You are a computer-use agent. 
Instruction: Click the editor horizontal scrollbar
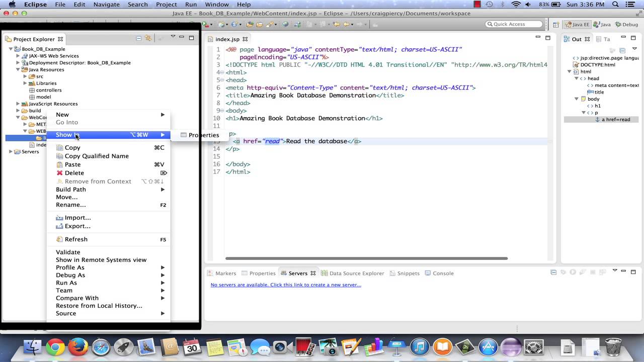[366, 258]
